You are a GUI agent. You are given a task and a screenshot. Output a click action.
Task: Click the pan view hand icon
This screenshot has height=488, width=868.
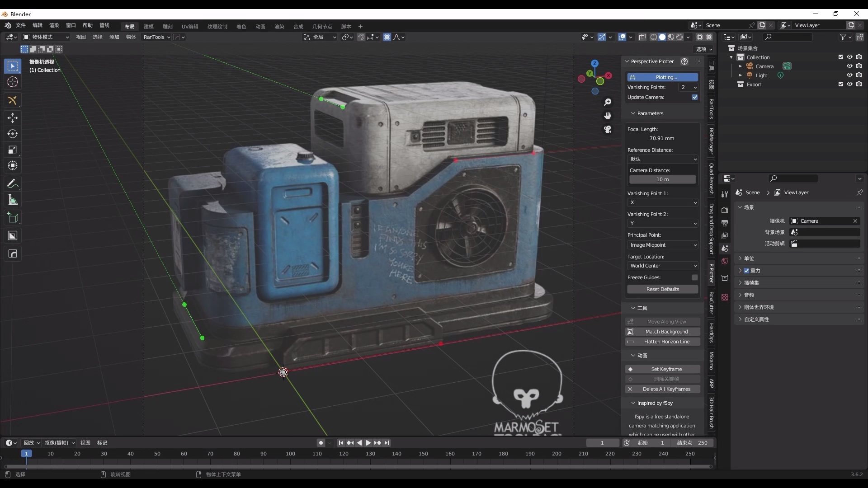pos(608,116)
